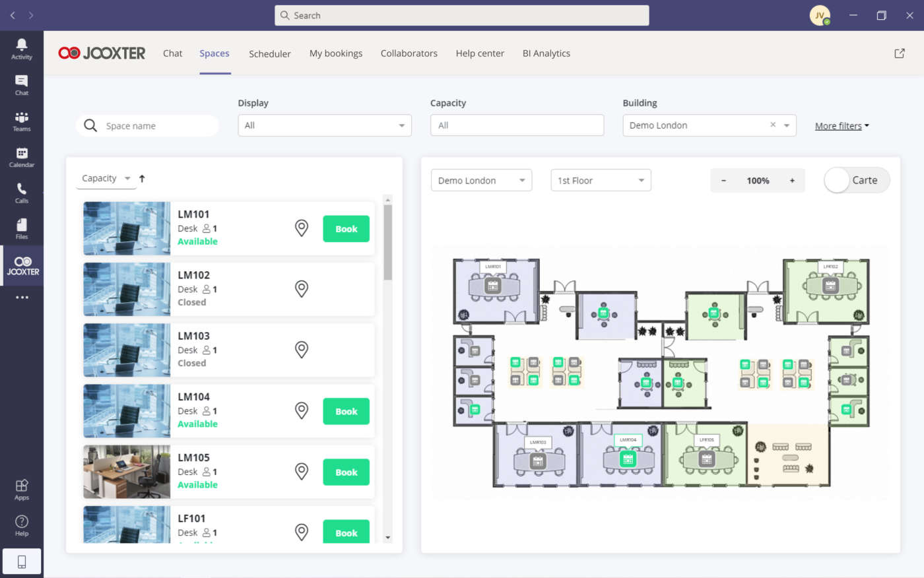Open Teams Help in the sidebar
Screen dimensions: 924x578
tap(21, 525)
